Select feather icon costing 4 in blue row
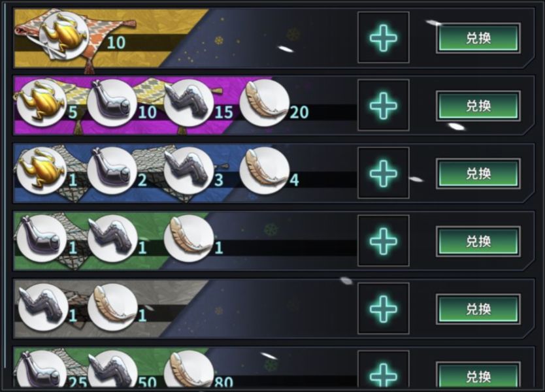 point(265,171)
